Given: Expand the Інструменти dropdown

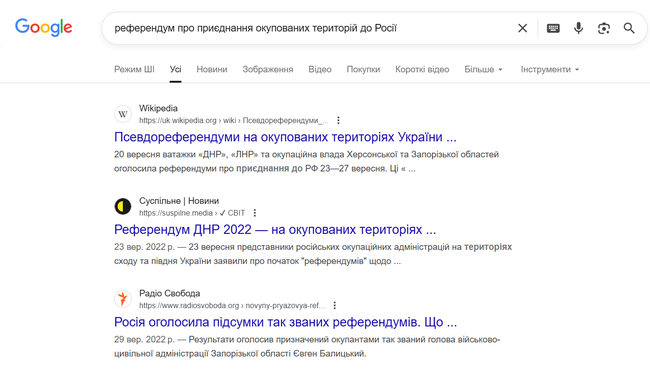Looking at the screenshot, I should [550, 69].
